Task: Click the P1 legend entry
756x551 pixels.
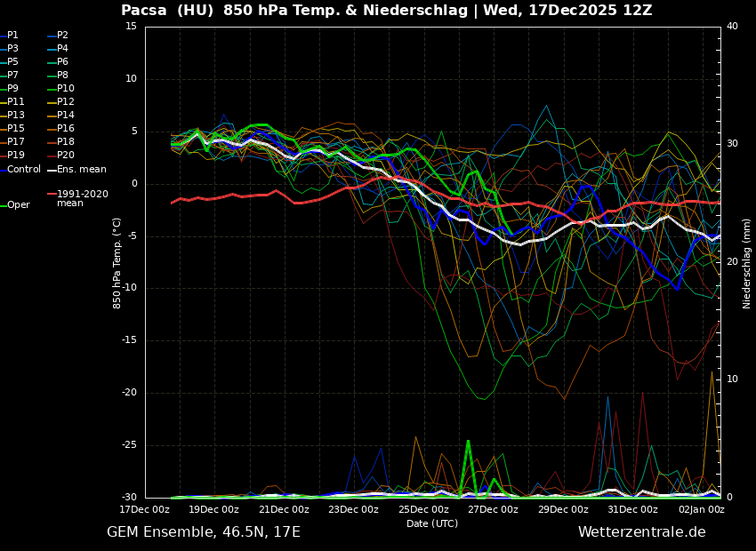Action: click(x=12, y=36)
